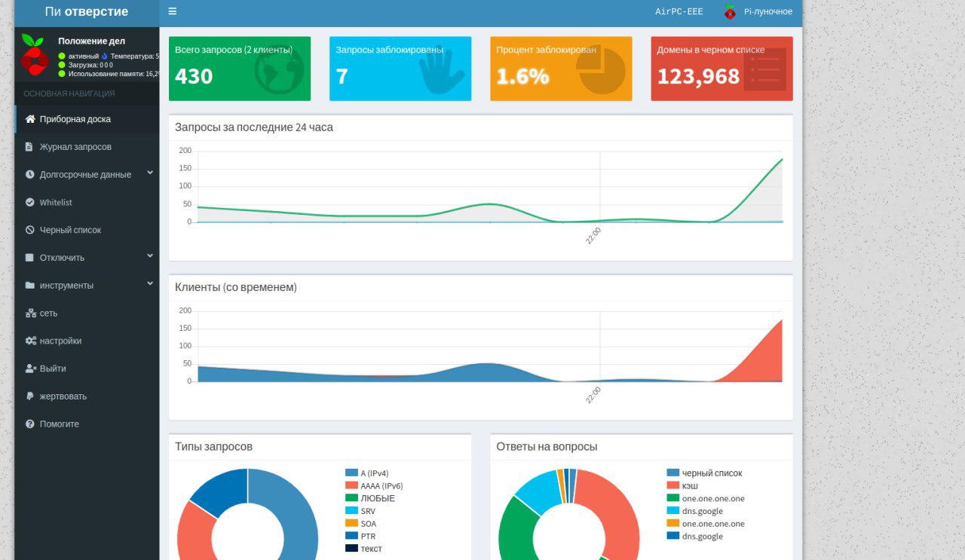Viewport: 965px width, 560px height.
Task: Click the clock icon for Долгосрочные данные
Action: tap(29, 174)
